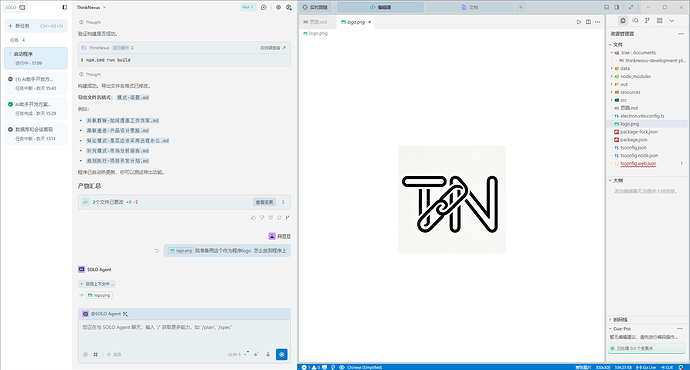Click the green Hot badge button
This screenshot has height=370, width=690.
[x=248, y=7]
